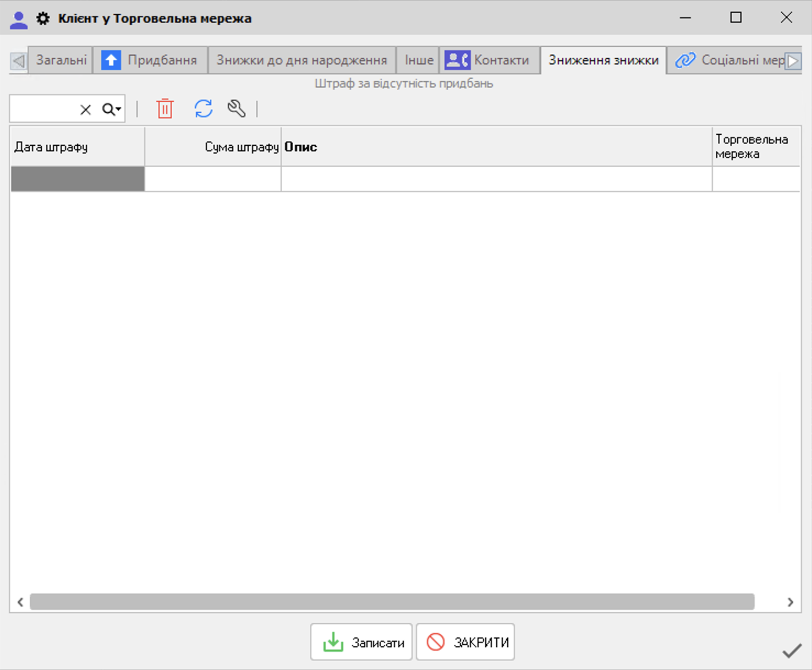Open the wrench settings tool
The width and height of the screenshot is (812, 670).
[237, 108]
